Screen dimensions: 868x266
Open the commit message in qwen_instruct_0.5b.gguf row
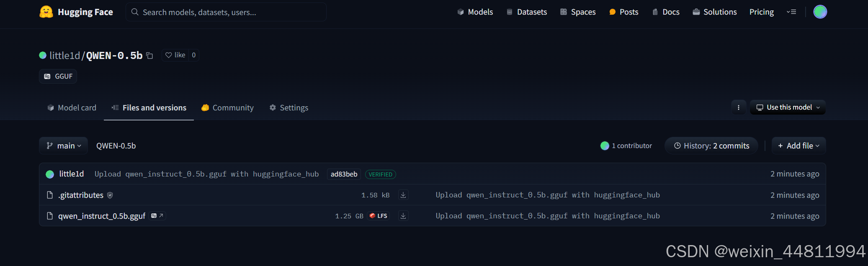coord(548,216)
